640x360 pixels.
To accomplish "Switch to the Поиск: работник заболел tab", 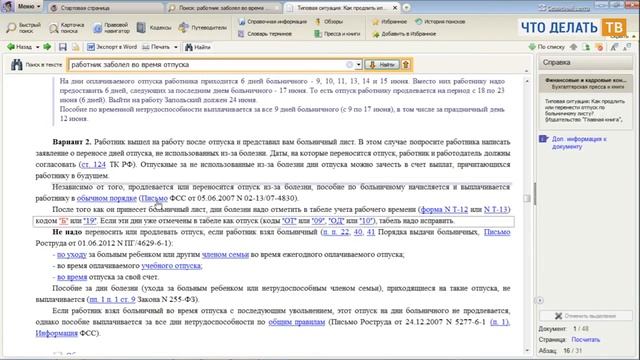I will coord(224,8).
